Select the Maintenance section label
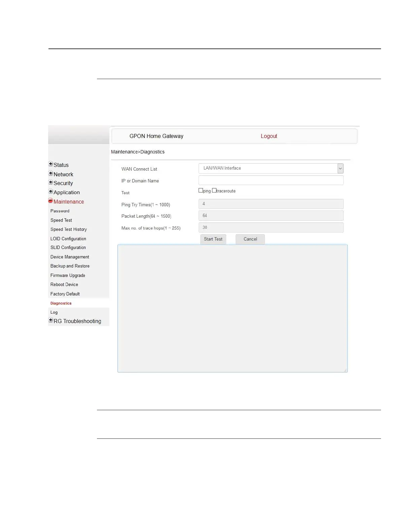 pyautogui.click(x=69, y=202)
